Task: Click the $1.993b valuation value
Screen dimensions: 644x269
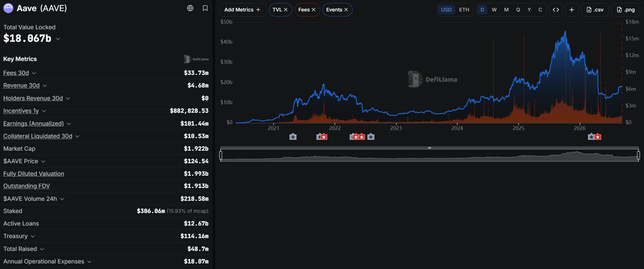Action: tap(196, 174)
